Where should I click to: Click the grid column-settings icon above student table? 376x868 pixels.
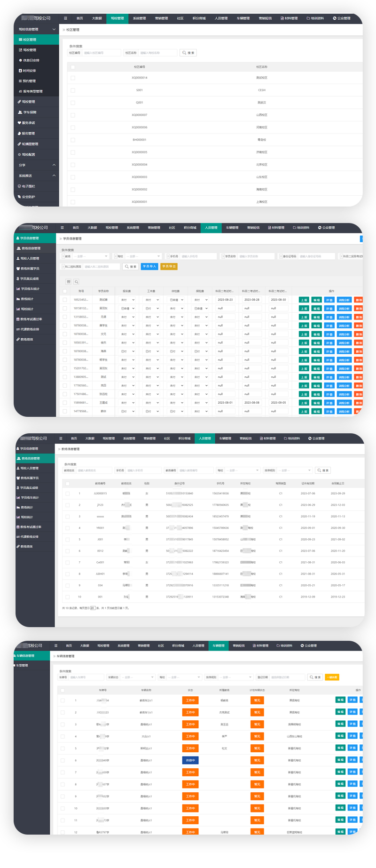pyautogui.click(x=69, y=282)
